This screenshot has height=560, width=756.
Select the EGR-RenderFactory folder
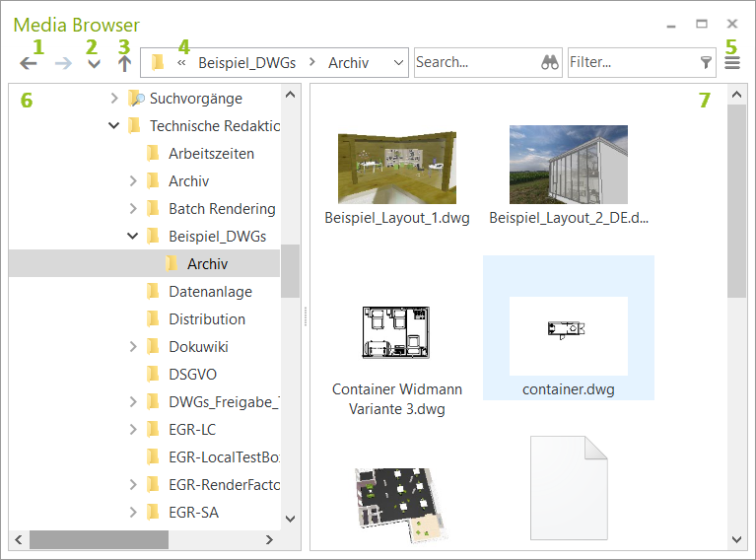[x=224, y=485]
